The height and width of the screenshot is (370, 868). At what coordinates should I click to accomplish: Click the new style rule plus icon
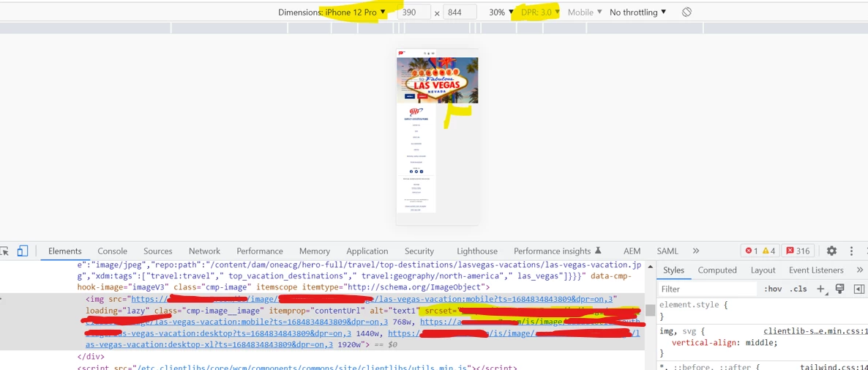[x=821, y=289]
